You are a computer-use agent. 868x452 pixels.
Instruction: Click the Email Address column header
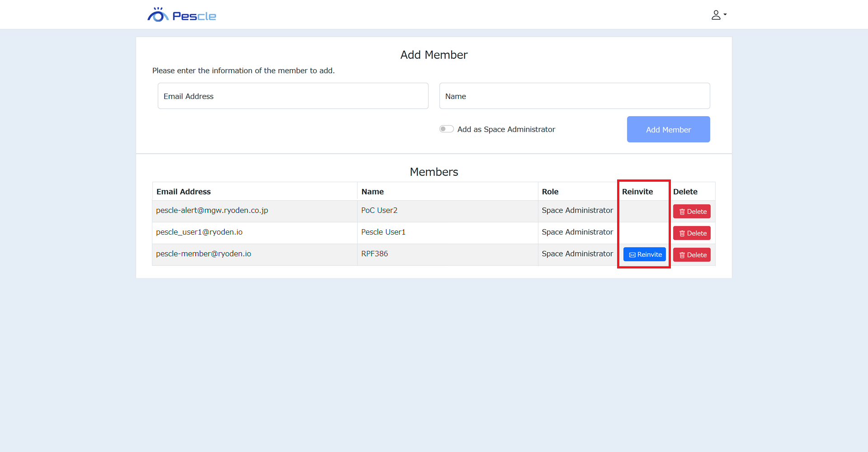(x=184, y=192)
